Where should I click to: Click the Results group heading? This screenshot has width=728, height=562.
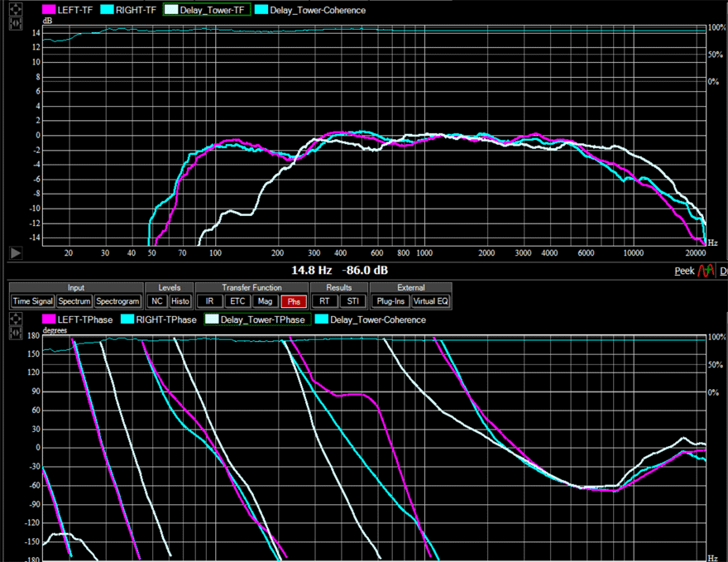[x=339, y=287]
